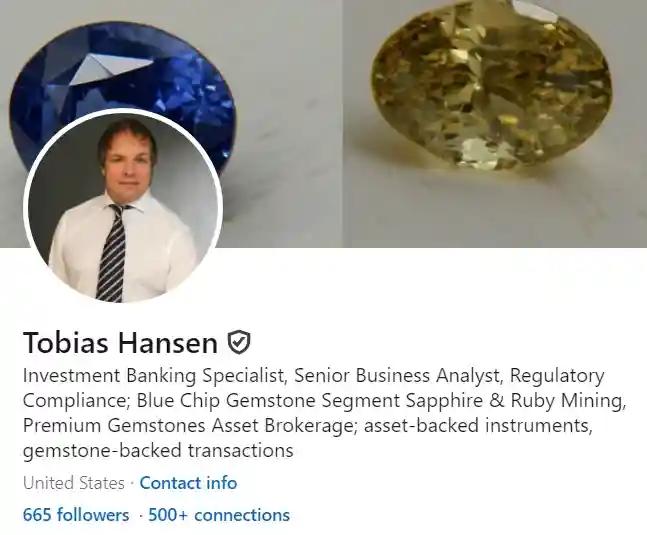Click the surname Hansen in the heading
Image resolution: width=647 pixels, height=535 pixels.
click(168, 342)
